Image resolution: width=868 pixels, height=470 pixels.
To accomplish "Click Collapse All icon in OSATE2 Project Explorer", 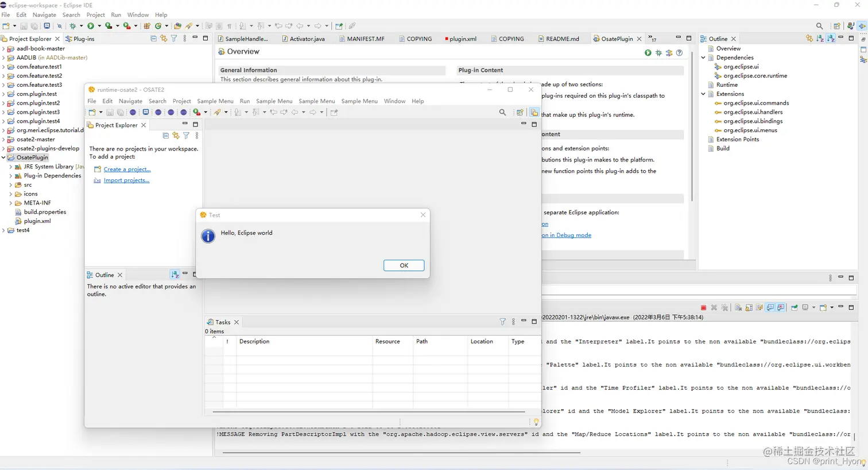I will tap(165, 136).
